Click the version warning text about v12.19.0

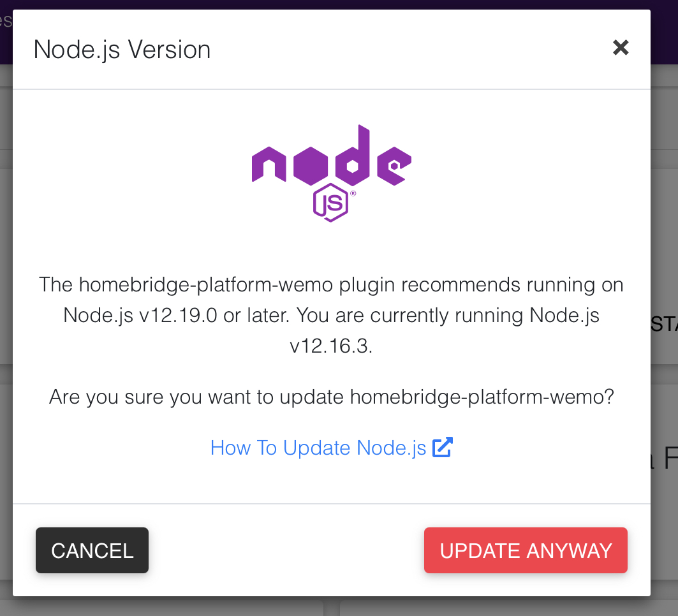tap(331, 315)
